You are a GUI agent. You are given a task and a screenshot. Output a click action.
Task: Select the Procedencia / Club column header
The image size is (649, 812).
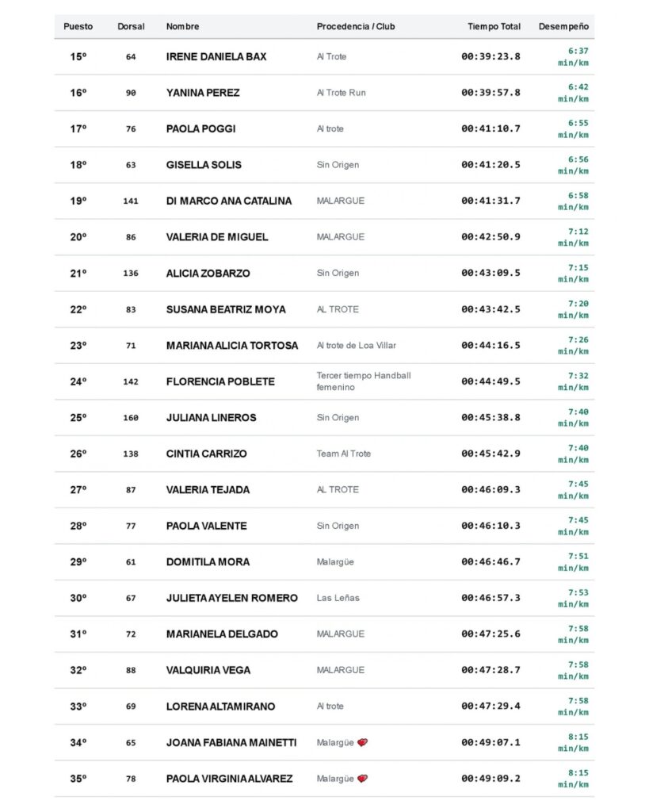click(356, 26)
